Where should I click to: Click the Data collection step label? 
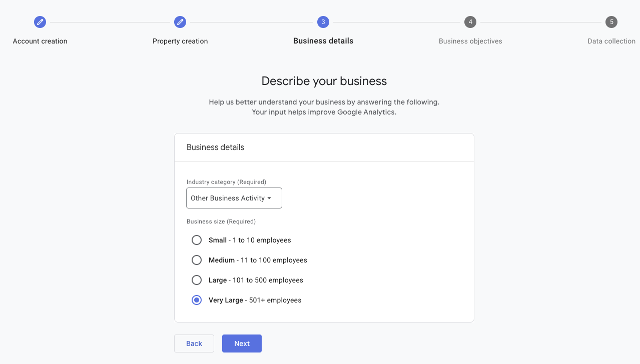611,41
